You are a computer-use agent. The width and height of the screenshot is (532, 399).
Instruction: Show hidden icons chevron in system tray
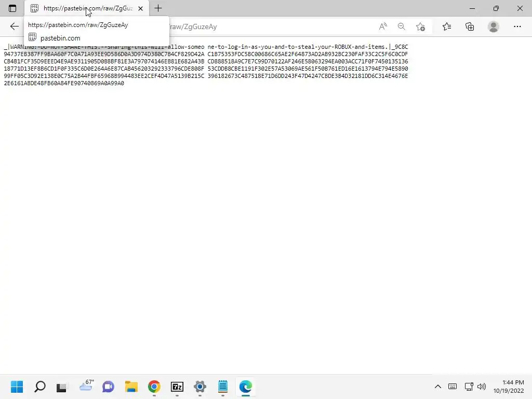point(438,387)
